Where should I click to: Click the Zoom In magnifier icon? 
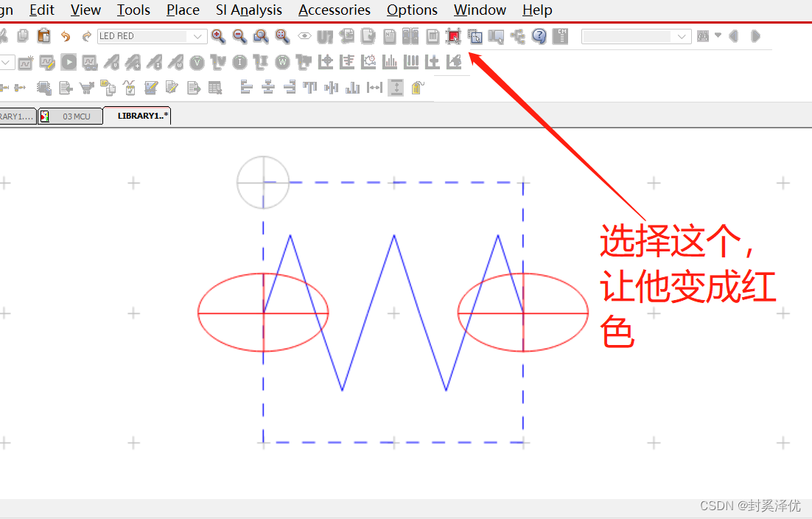click(219, 36)
